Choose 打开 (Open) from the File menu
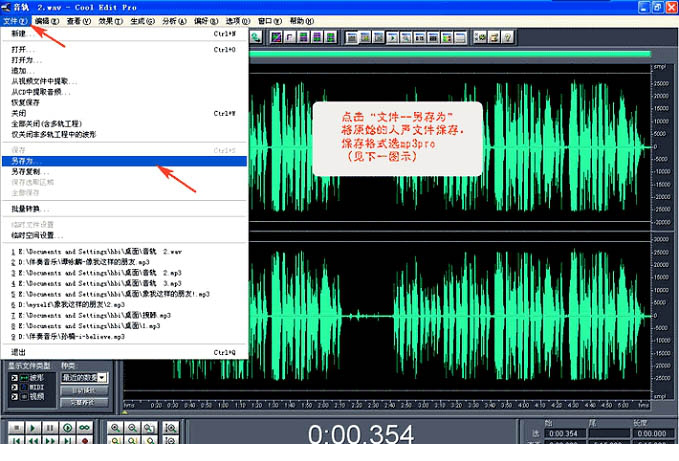The width and height of the screenshot is (679, 461). tap(124, 50)
